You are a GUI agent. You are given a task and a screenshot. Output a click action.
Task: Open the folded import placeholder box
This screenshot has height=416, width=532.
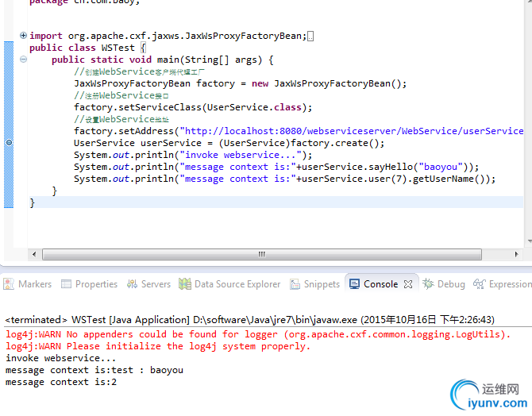310,36
